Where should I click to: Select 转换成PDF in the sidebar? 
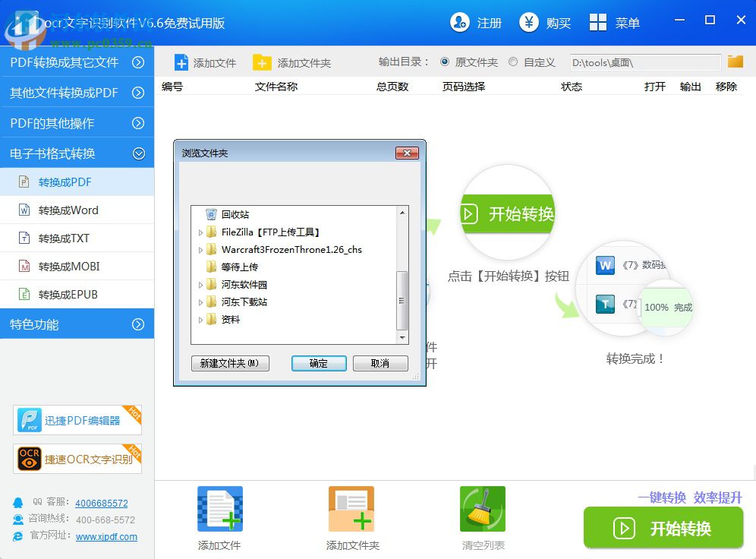point(77,182)
